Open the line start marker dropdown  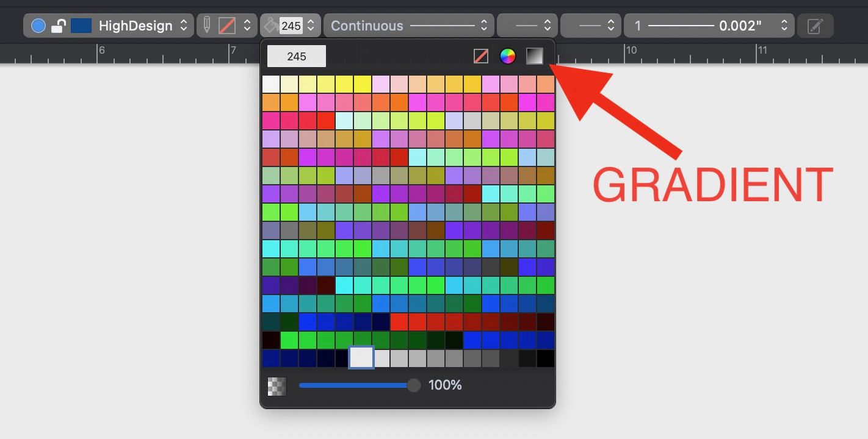[x=527, y=26]
